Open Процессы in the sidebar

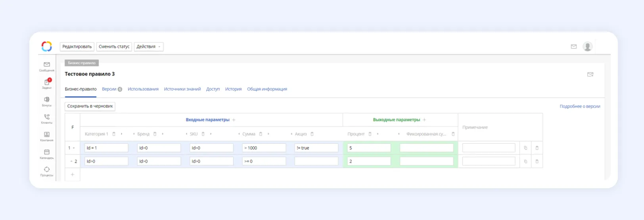[x=47, y=171]
